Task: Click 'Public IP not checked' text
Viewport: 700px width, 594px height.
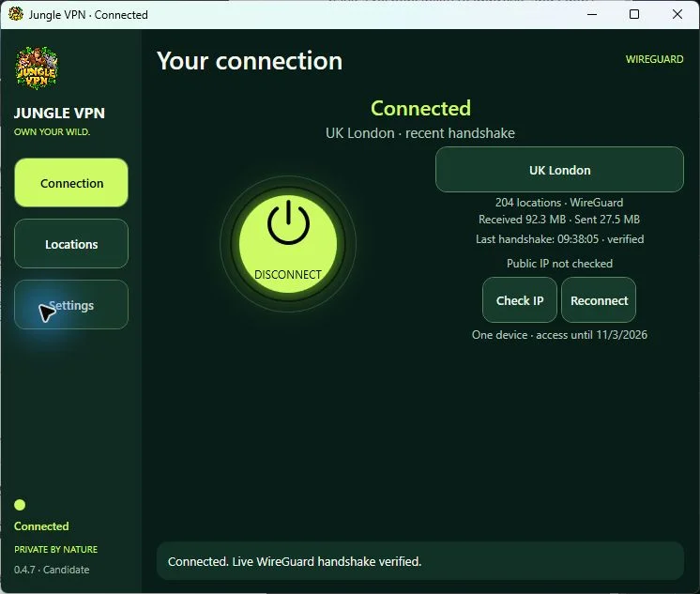Action: coord(559,264)
